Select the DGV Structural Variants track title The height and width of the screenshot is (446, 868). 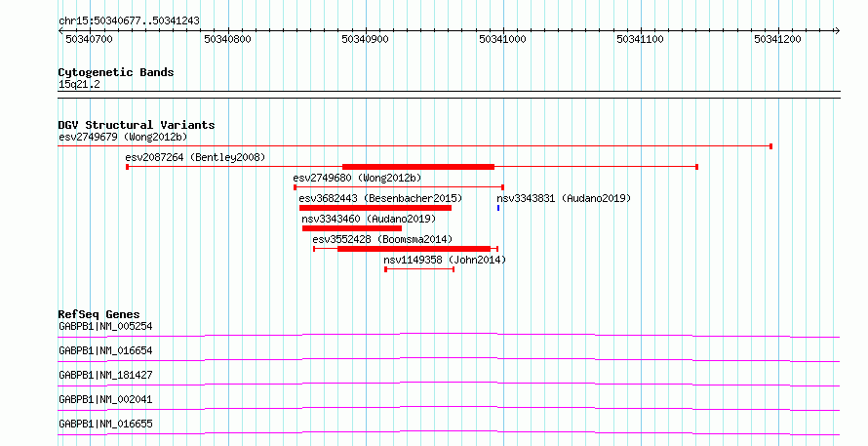(137, 125)
